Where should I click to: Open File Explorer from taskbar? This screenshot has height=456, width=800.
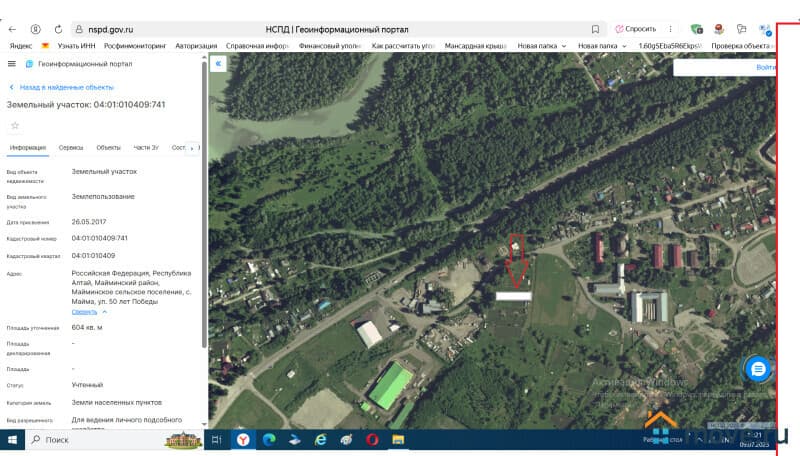pyautogui.click(x=398, y=440)
